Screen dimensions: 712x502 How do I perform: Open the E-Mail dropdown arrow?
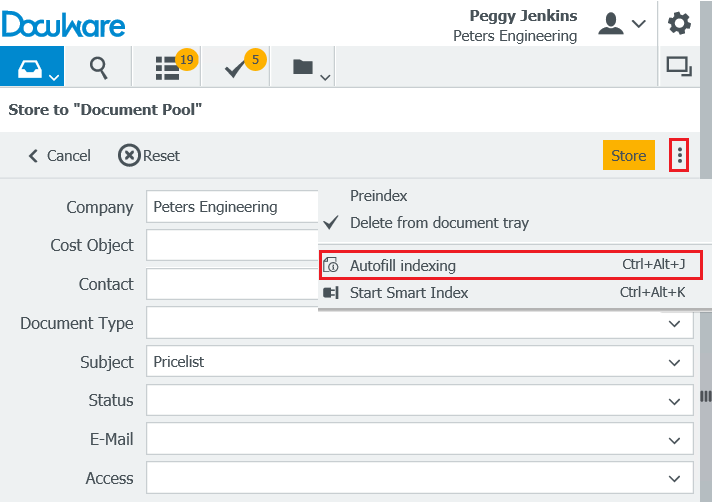(674, 438)
